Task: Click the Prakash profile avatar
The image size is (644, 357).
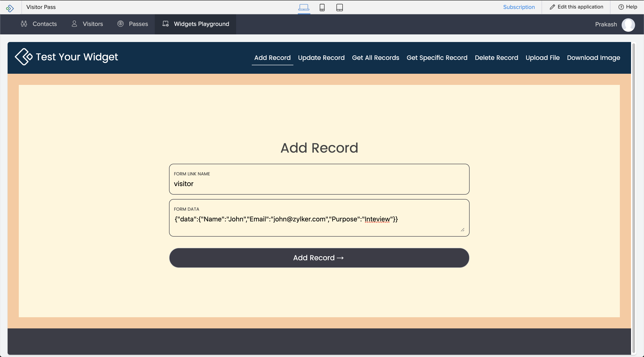Action: [628, 25]
